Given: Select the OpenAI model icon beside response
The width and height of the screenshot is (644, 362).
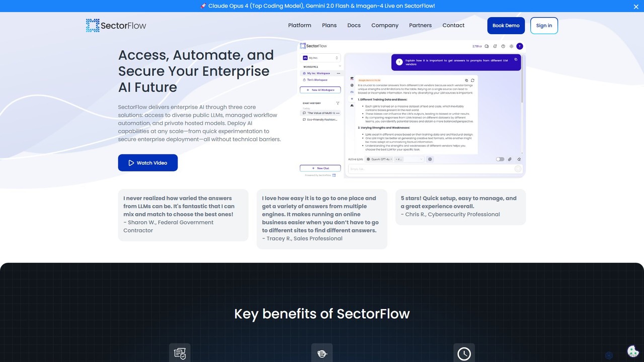Looking at the screenshot, I should click(x=352, y=85).
